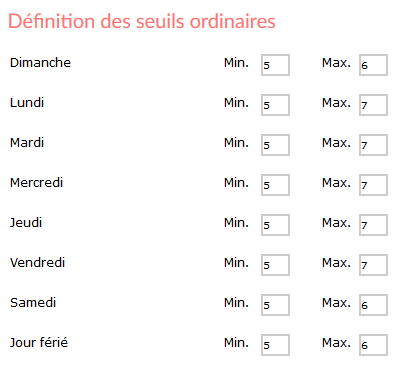Click the Dimanche row label
401x368 pixels.
[x=40, y=63]
